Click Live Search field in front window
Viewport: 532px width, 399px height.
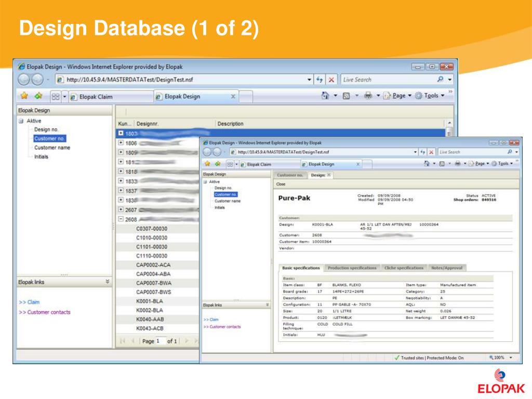tap(472, 152)
